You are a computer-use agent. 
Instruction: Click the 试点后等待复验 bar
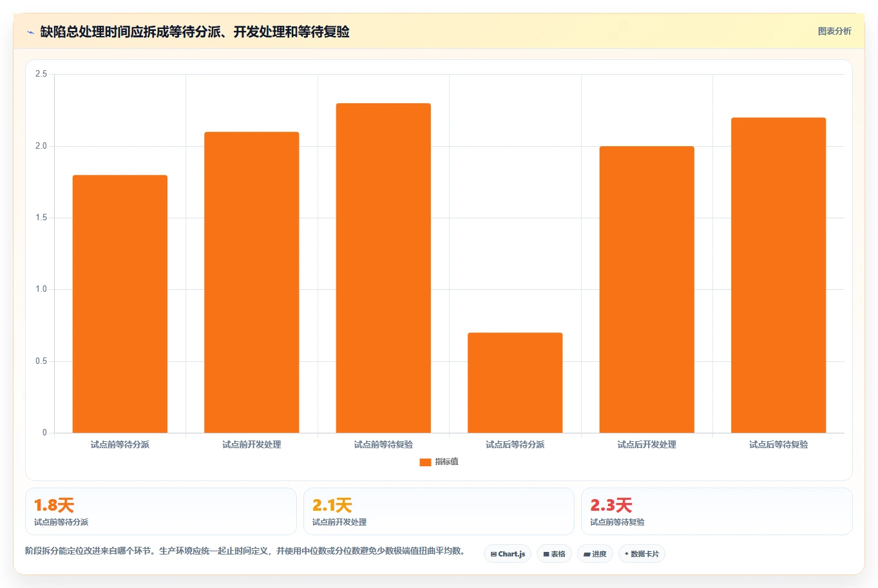pos(779,275)
